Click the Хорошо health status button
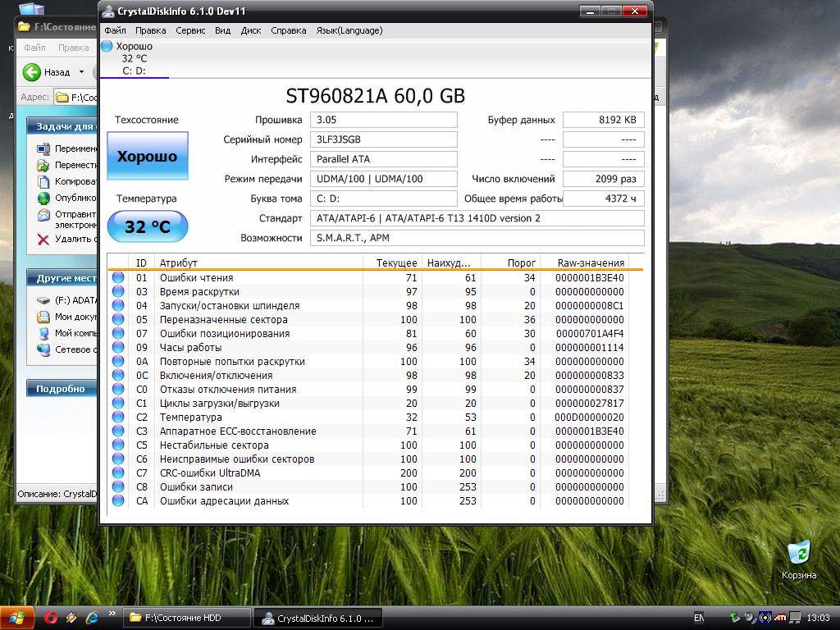This screenshot has height=630, width=840. pos(148,156)
